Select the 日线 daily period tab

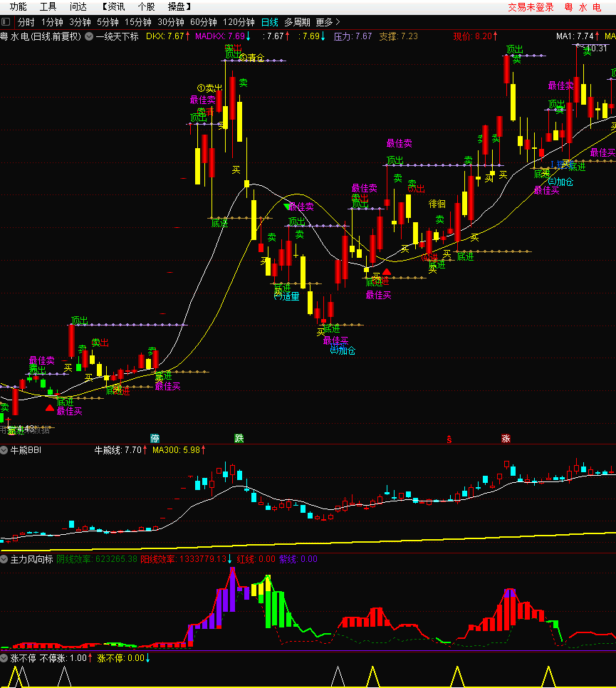(x=269, y=22)
